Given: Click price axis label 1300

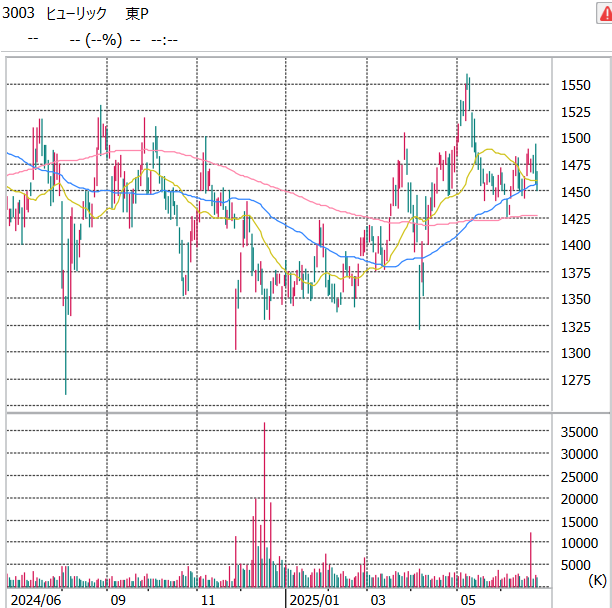Looking at the screenshot, I should coord(576,353).
